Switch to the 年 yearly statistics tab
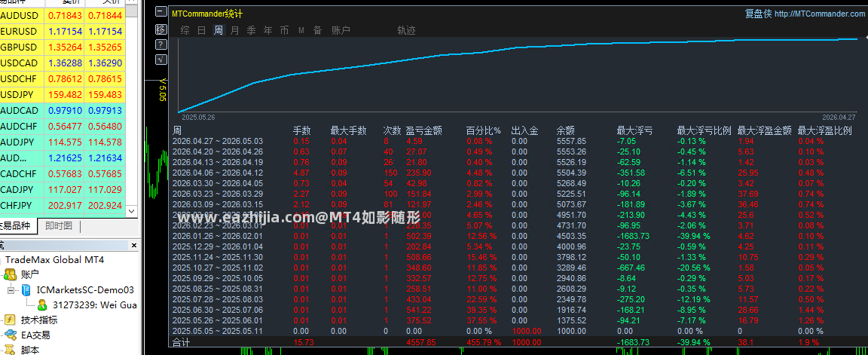This screenshot has width=868, height=355. click(268, 30)
